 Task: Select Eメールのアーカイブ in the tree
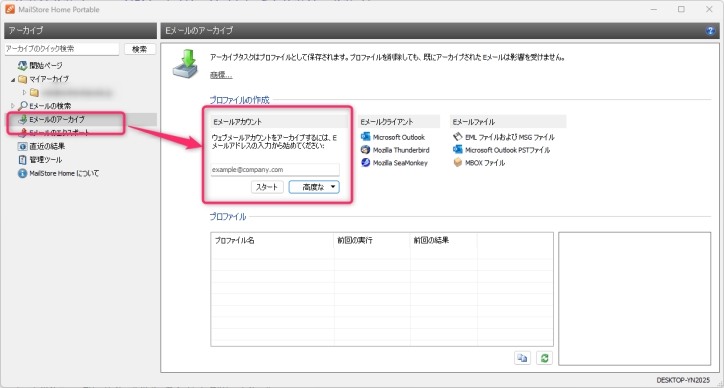click(57, 120)
